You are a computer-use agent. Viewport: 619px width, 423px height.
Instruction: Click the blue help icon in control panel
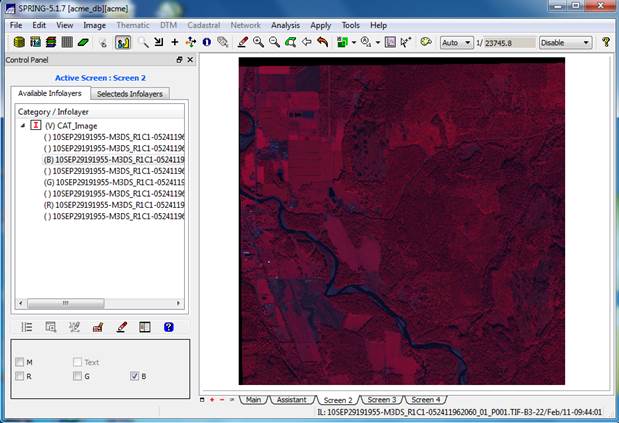coord(169,327)
